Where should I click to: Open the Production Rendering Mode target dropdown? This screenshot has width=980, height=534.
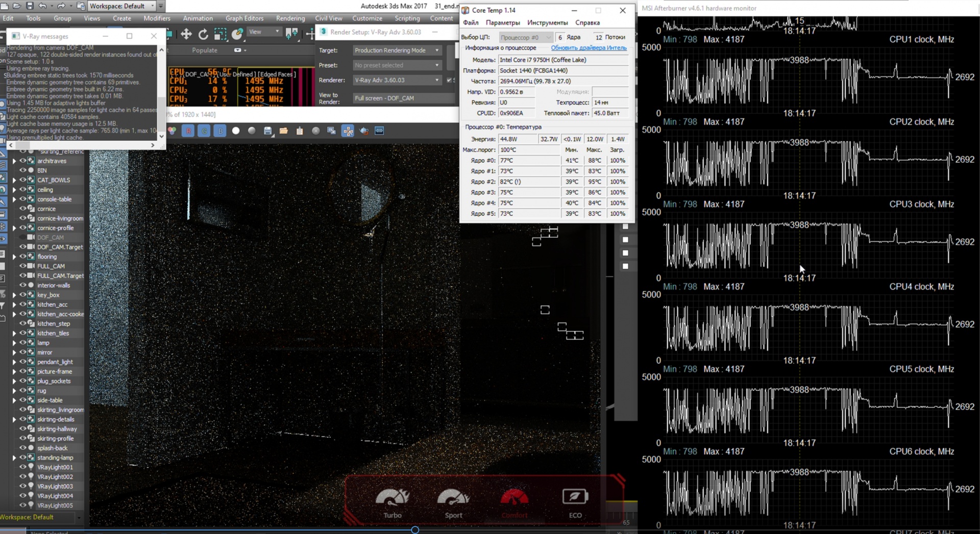pos(397,50)
